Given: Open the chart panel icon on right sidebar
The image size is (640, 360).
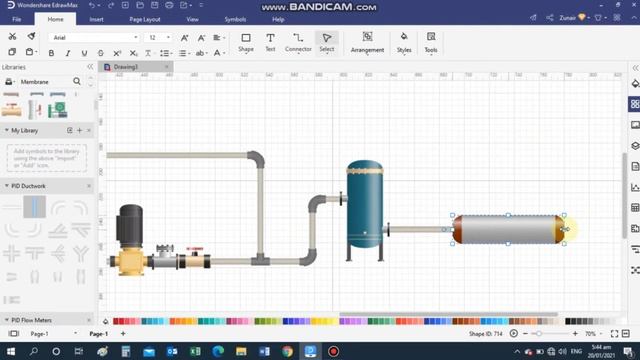Looking at the screenshot, I should [x=635, y=187].
